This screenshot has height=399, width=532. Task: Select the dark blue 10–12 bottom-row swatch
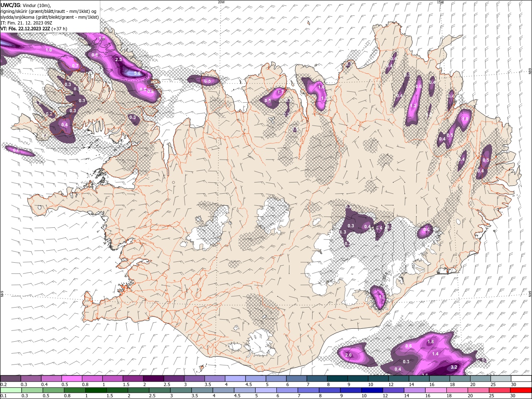click(x=372, y=390)
